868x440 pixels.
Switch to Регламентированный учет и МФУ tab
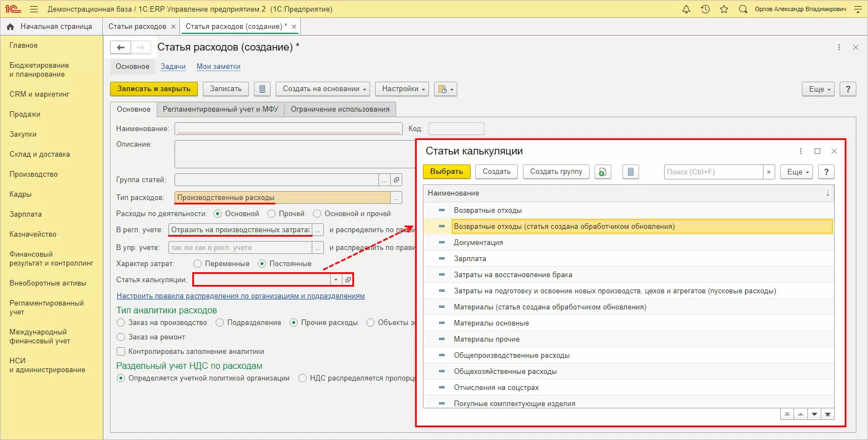[220, 109]
